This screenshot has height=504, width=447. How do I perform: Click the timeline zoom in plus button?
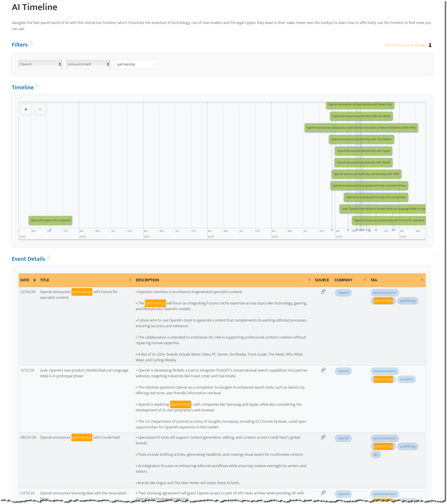click(x=26, y=109)
